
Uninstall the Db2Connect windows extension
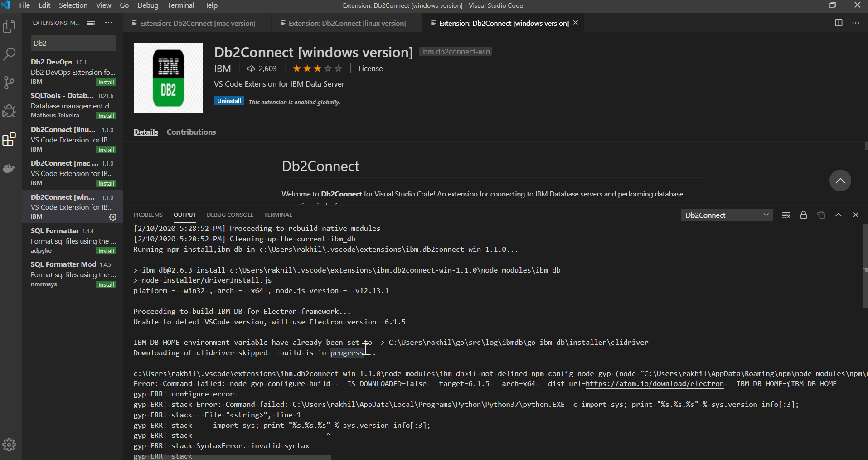click(228, 100)
